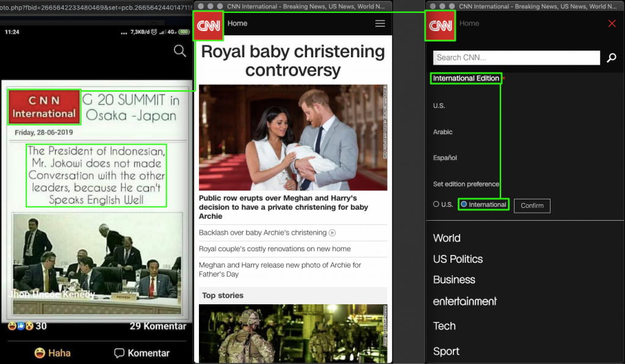Viewport: 625px width, 364px height.
Task: Click the CNN logo in the right window
Action: 441,26
